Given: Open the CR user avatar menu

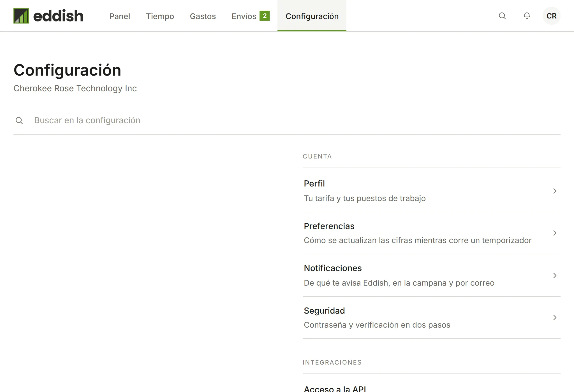Looking at the screenshot, I should [552, 16].
